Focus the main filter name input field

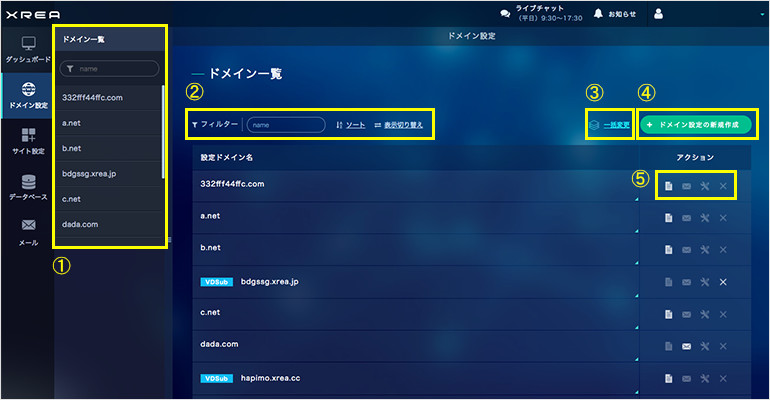286,125
